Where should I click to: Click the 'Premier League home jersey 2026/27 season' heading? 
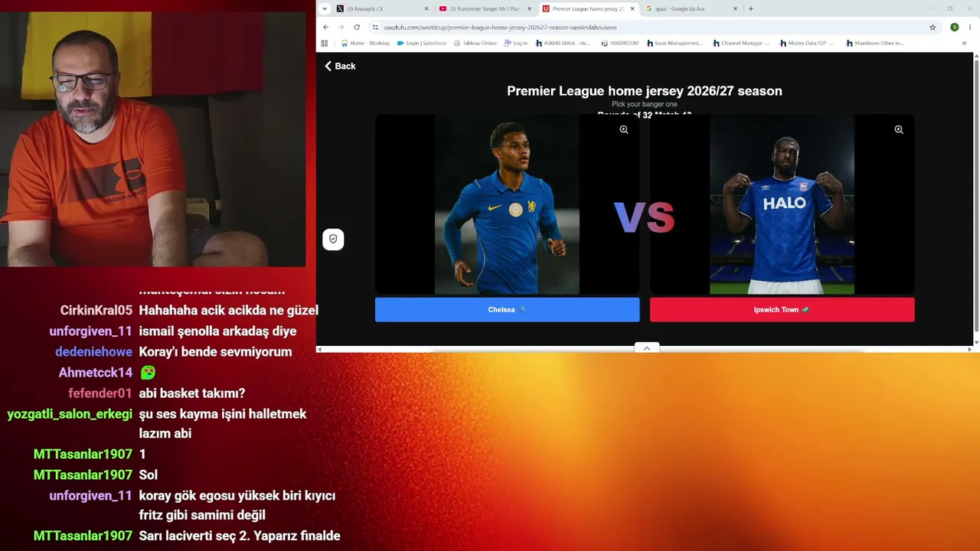645,91
